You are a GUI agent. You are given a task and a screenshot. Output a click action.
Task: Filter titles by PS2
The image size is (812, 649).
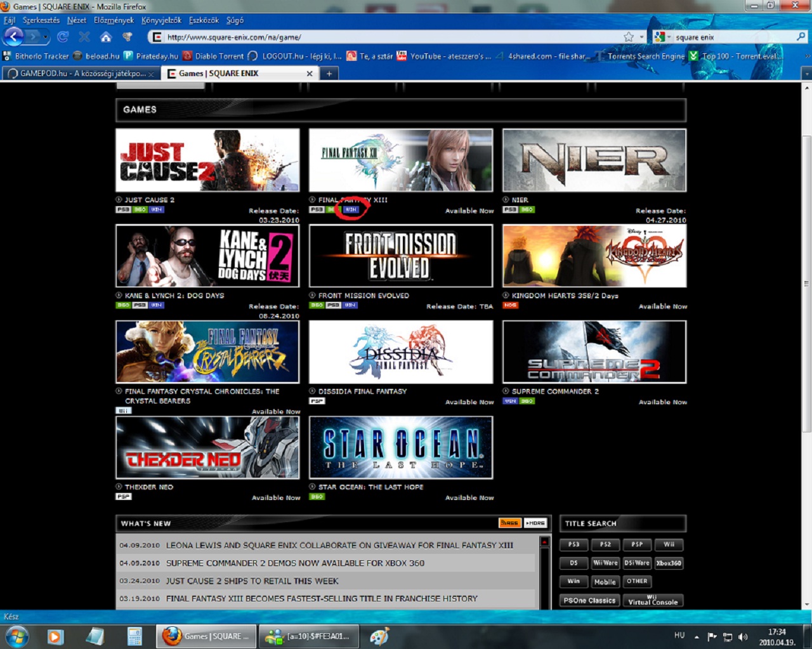606,544
